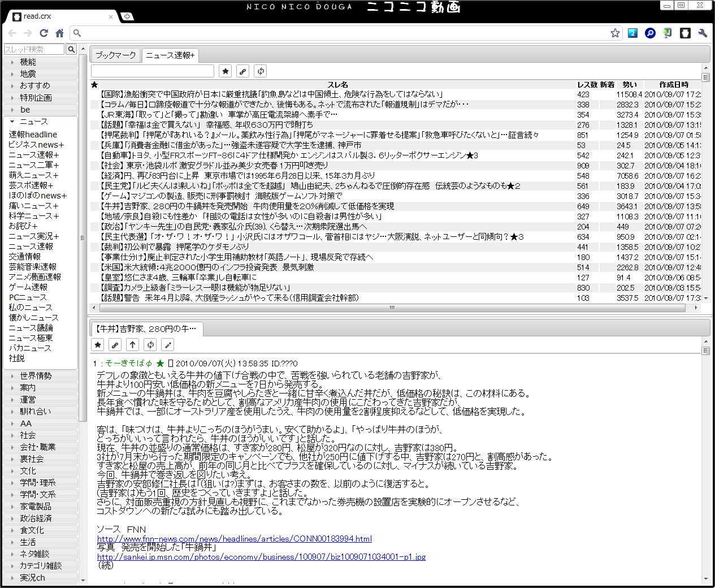Screen dimensions: 715x588
Task: Open the browser wrench settings menu
Action: click(703, 33)
